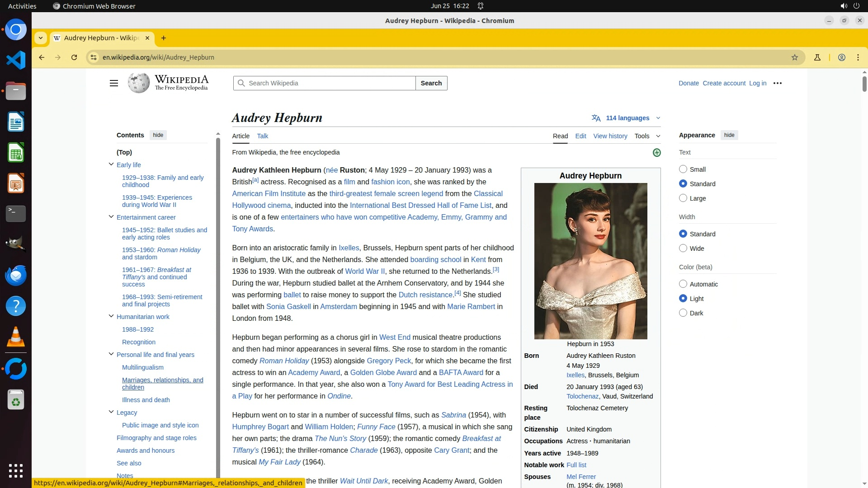
Task: Expand the Tools dropdown menu
Action: [x=647, y=136]
